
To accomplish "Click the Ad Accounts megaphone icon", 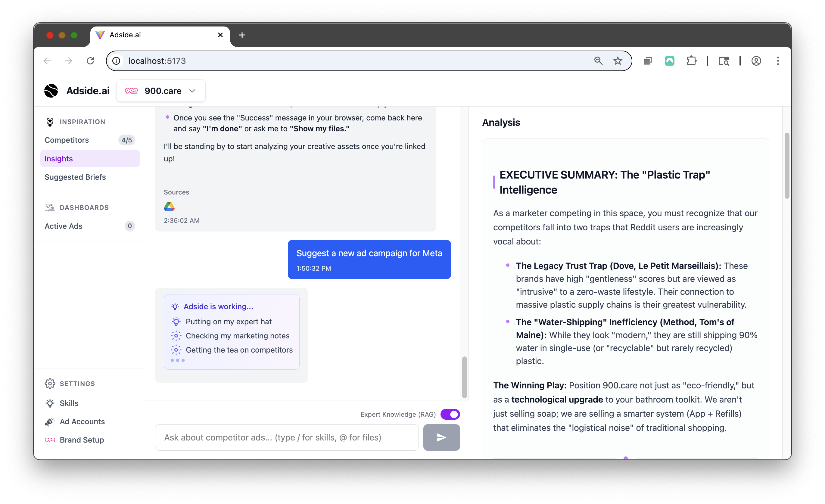I will tap(50, 422).
